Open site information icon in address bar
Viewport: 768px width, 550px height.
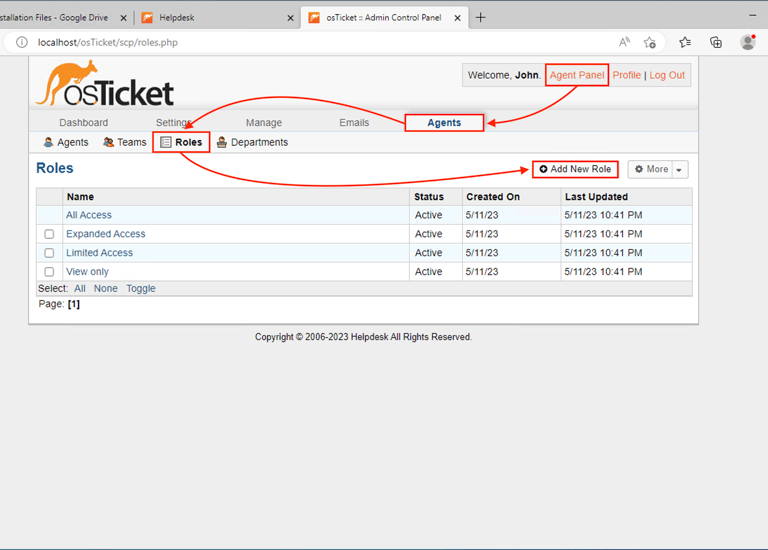(22, 42)
